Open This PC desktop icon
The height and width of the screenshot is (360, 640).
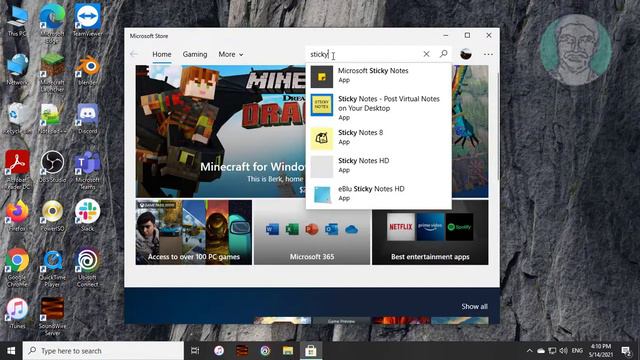pyautogui.click(x=17, y=21)
